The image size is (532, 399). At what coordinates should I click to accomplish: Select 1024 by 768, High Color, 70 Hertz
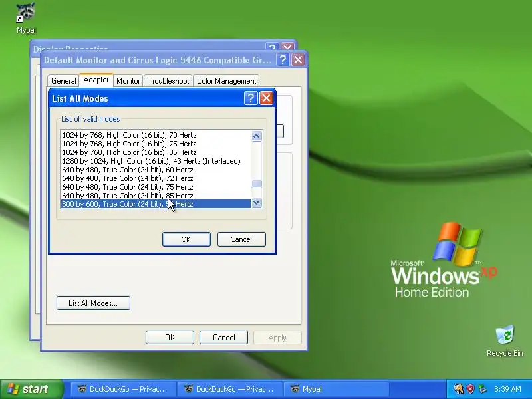156,135
